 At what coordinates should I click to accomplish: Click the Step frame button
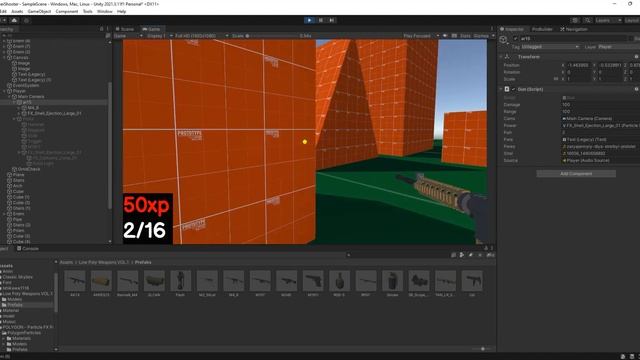click(x=332, y=20)
